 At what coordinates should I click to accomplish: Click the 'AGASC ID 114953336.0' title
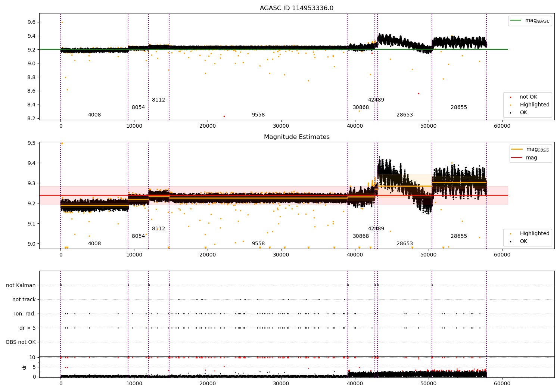tap(297, 8)
